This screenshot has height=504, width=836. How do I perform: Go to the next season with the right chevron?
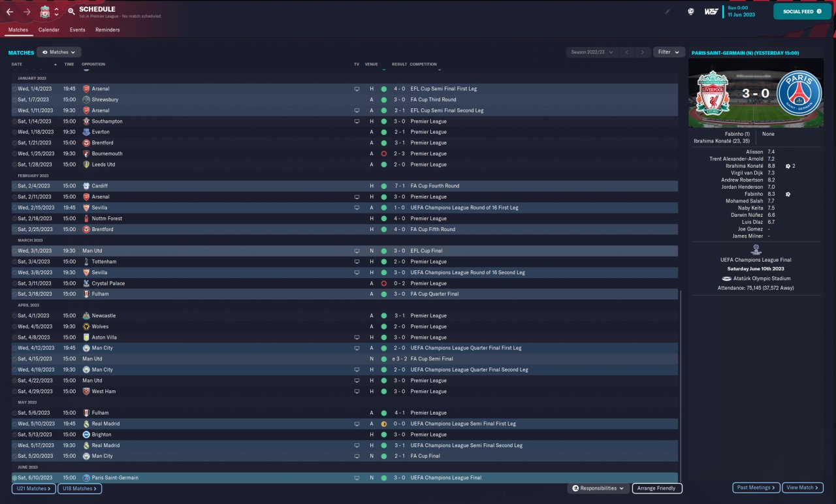click(x=643, y=52)
